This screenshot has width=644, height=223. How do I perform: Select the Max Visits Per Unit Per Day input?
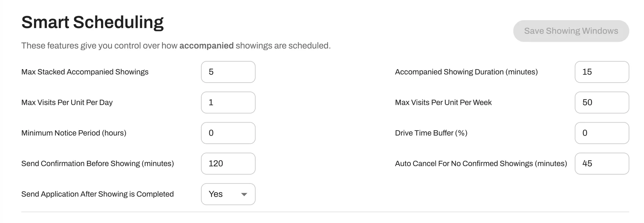[228, 102]
